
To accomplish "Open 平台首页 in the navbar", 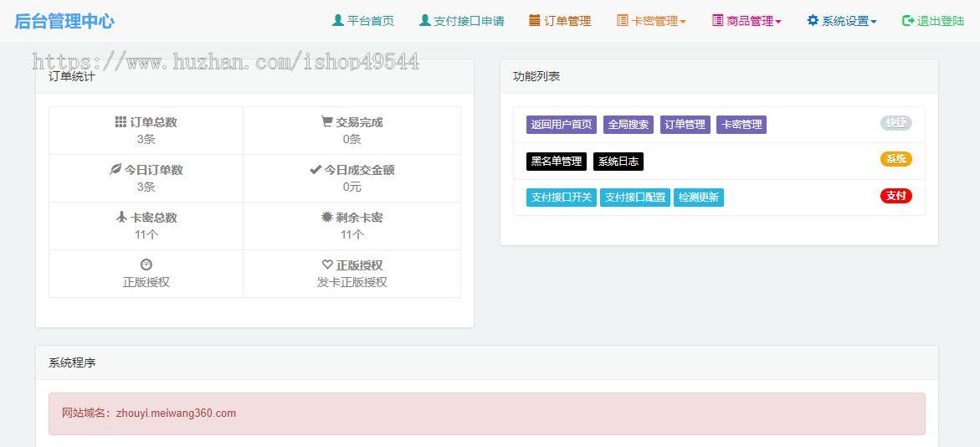I will [x=363, y=21].
